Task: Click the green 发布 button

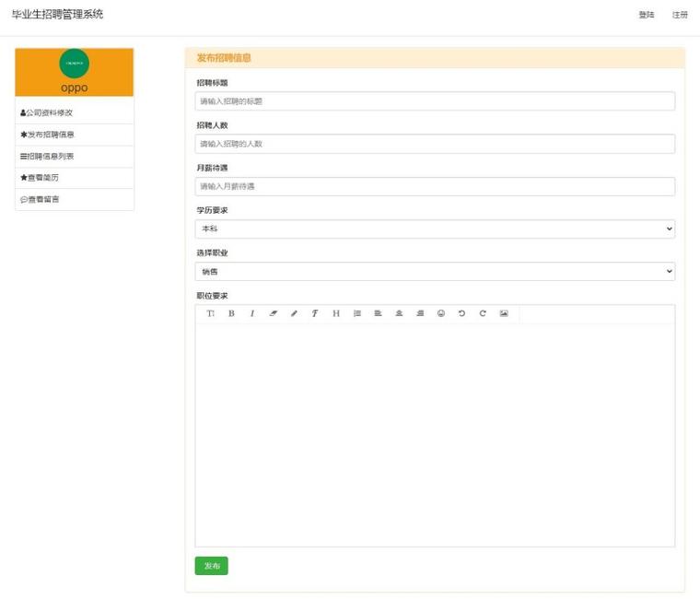Action: 212,566
